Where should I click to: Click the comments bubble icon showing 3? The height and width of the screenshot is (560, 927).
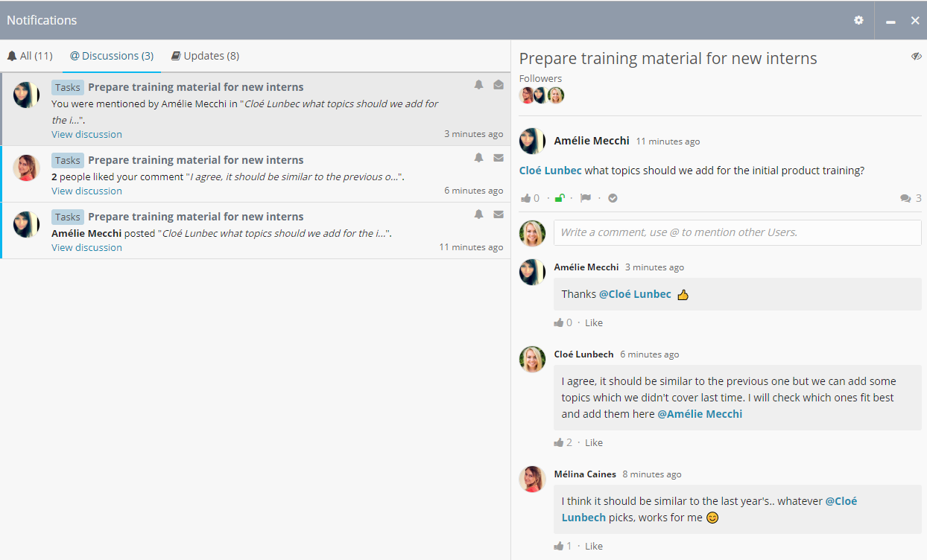click(x=905, y=198)
